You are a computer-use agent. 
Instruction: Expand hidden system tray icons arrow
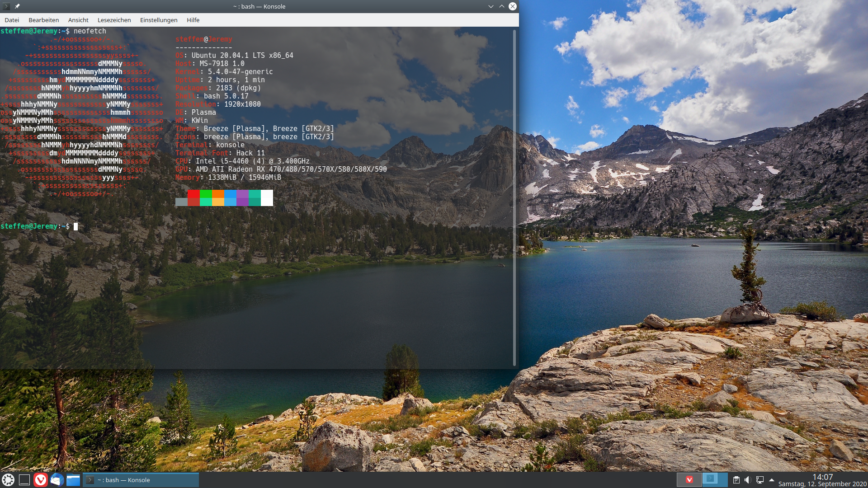pyautogui.click(x=772, y=480)
